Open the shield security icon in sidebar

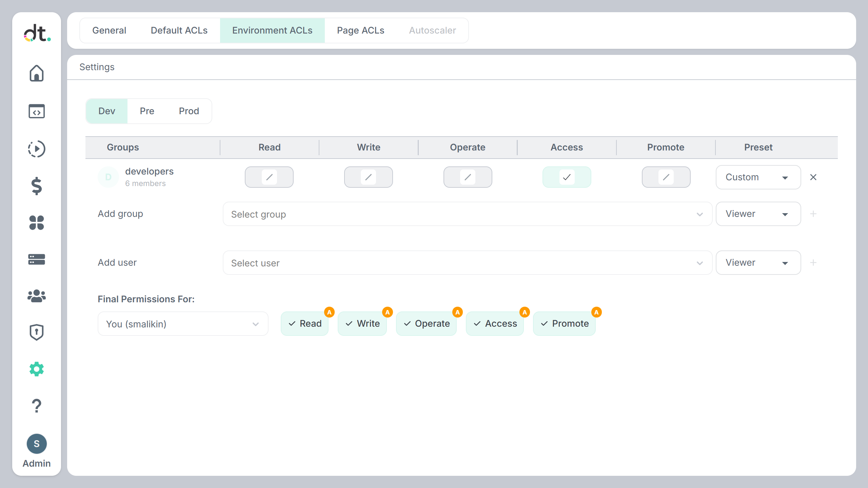(x=37, y=332)
